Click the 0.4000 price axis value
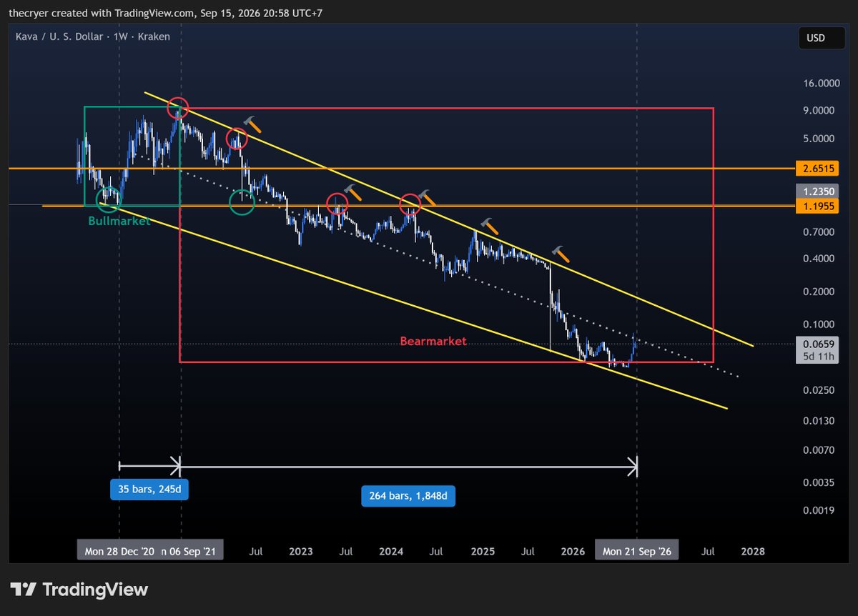Screen dimensions: 858x616 click(819, 259)
